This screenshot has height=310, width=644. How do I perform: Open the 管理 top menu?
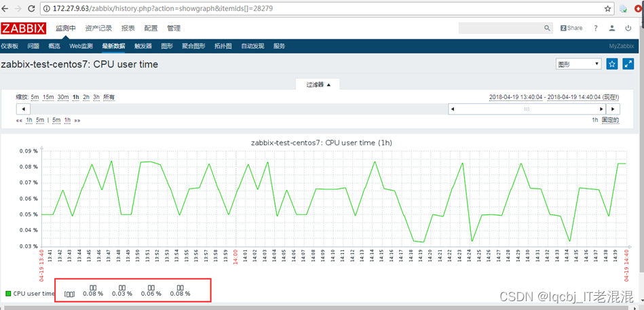(x=174, y=28)
